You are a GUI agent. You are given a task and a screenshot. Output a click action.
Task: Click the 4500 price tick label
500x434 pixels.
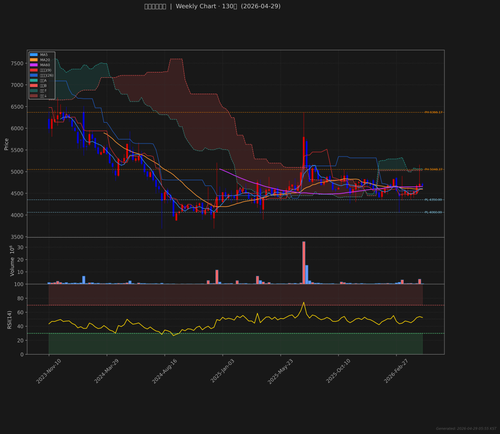click(x=17, y=193)
